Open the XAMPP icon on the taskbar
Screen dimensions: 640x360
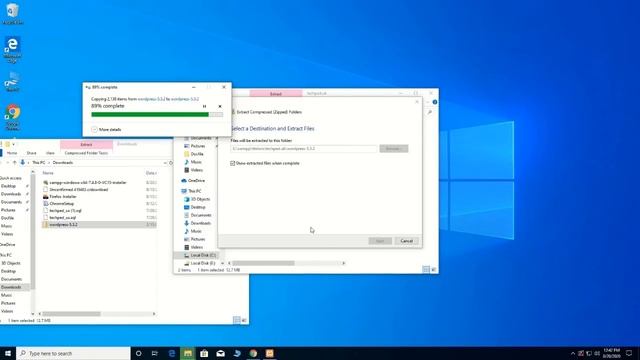(269, 353)
